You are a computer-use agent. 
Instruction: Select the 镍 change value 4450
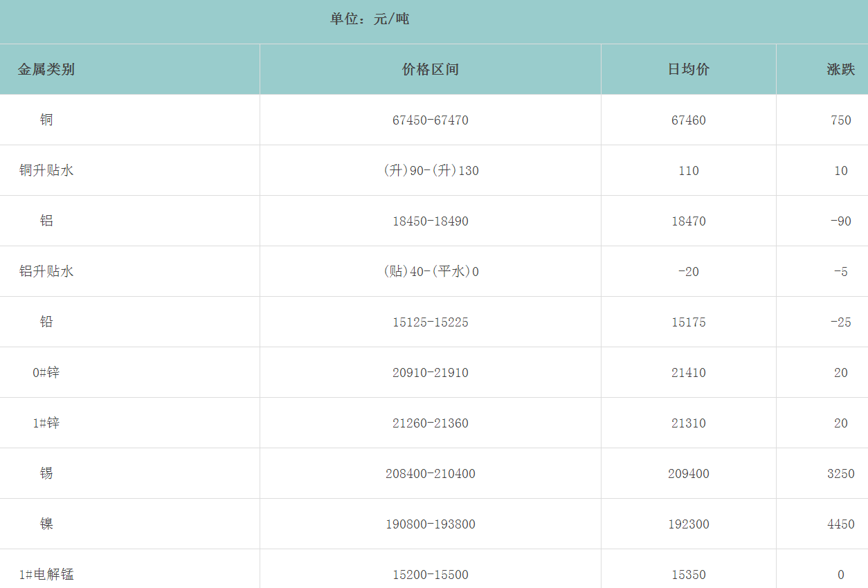840,524
